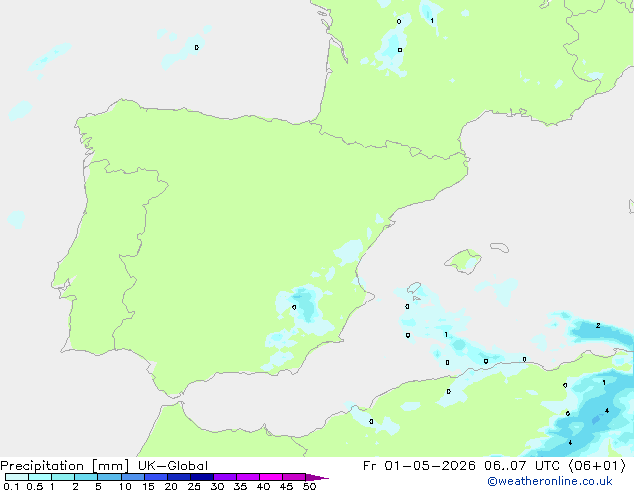Click the 10–15 mm legend color swatch
This screenshot has width=634, height=490.
coord(132,477)
